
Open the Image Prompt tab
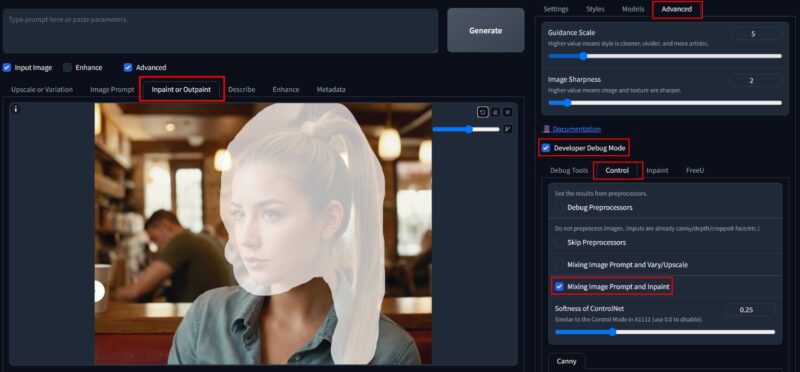tap(112, 89)
